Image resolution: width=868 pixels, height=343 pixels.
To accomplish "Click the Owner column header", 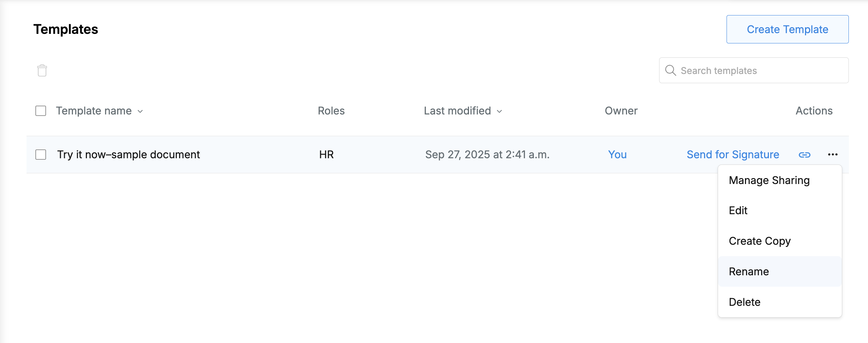I will (x=621, y=111).
